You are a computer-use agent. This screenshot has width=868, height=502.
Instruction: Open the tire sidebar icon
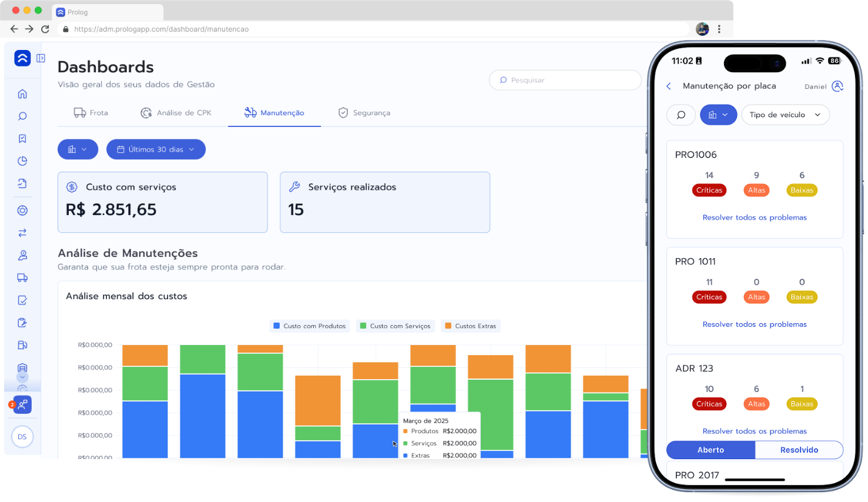(x=22, y=210)
